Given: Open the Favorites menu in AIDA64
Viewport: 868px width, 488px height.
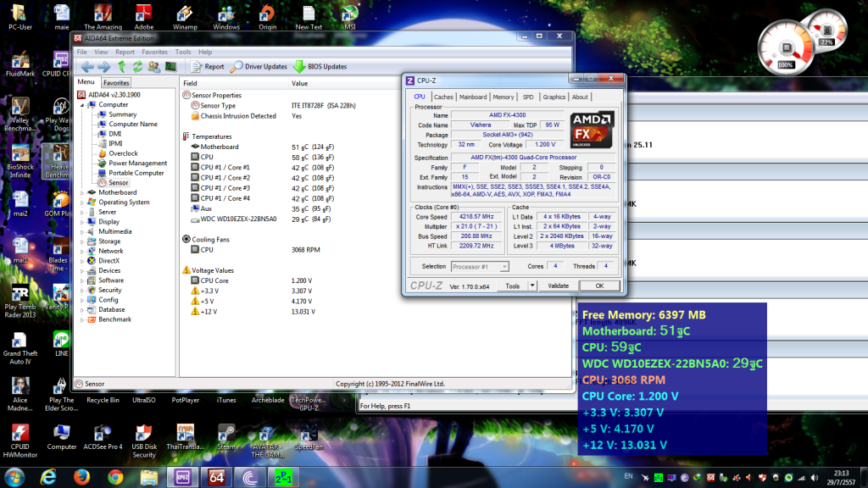Looking at the screenshot, I should [x=154, y=52].
